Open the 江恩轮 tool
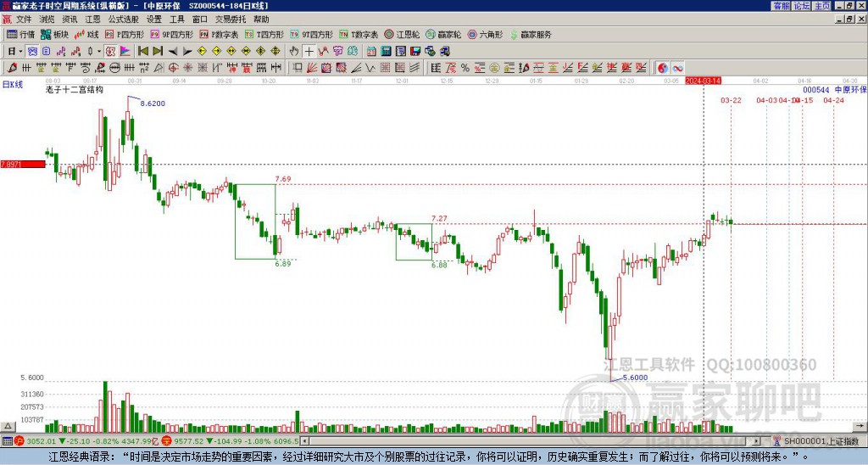 click(402, 34)
